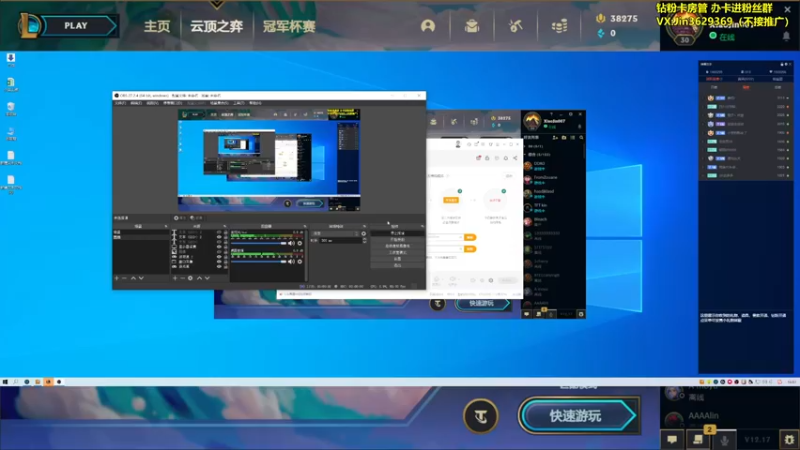Open the first menu in the OBS menu bar

coord(120,103)
